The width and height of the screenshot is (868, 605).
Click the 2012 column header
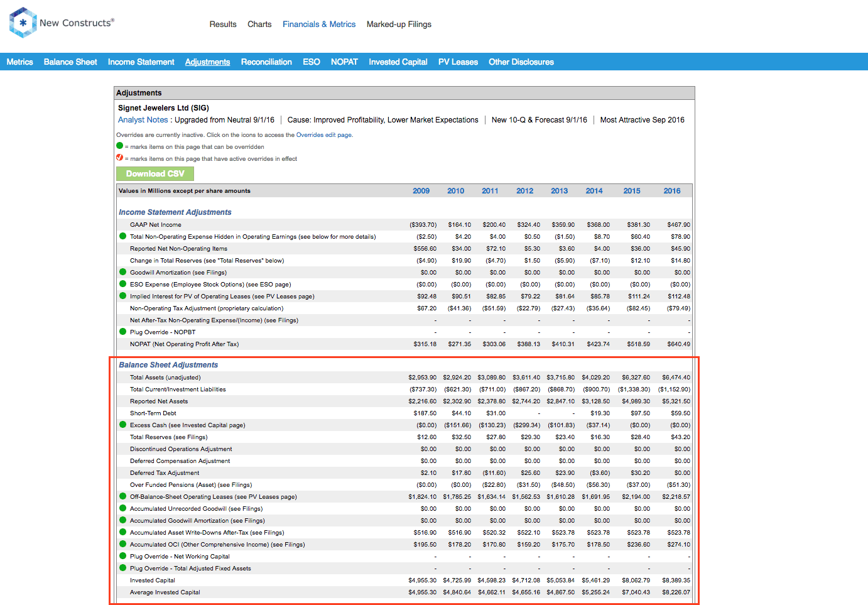[524, 191]
